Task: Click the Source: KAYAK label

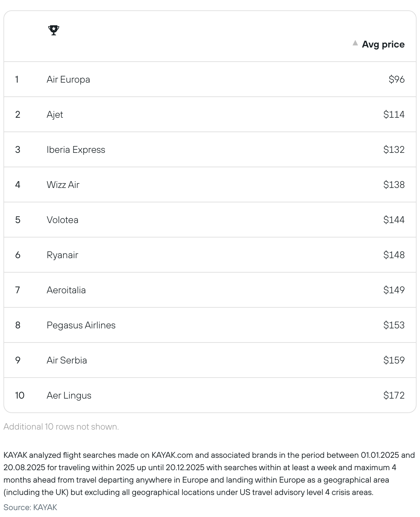Action: [30, 507]
